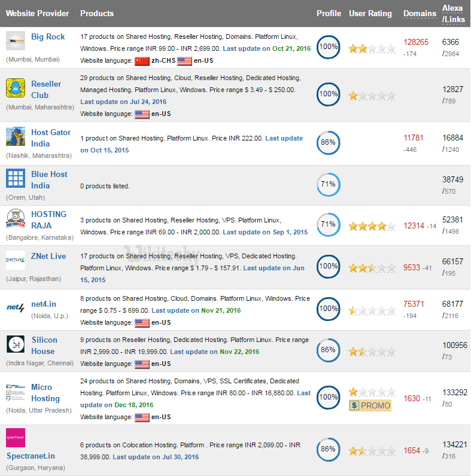
Task: Click the location '(Jaipur, Rajasthan)'
Action: [x=34, y=279]
